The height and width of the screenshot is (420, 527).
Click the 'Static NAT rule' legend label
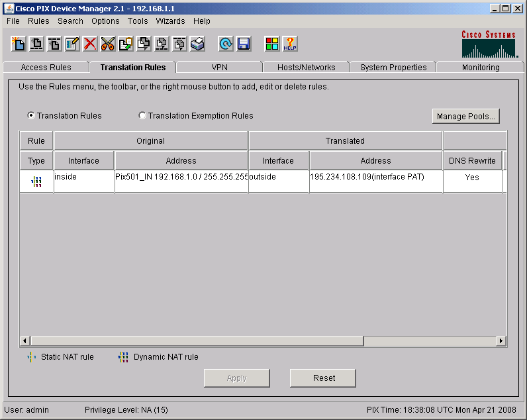coord(68,357)
